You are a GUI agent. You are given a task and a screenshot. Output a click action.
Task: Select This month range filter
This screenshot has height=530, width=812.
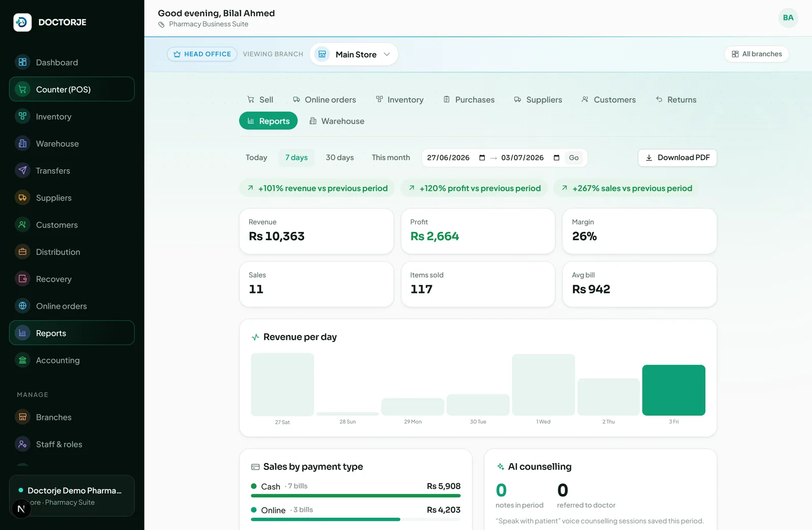(x=391, y=157)
